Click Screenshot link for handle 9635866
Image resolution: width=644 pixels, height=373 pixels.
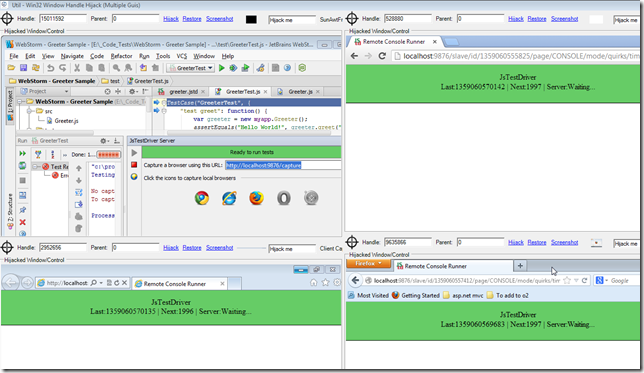tap(564, 242)
